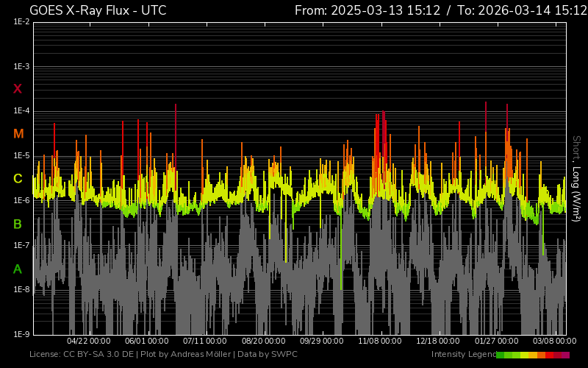Click the orange M flare class label
This screenshot has width=588, height=368.
tap(18, 134)
